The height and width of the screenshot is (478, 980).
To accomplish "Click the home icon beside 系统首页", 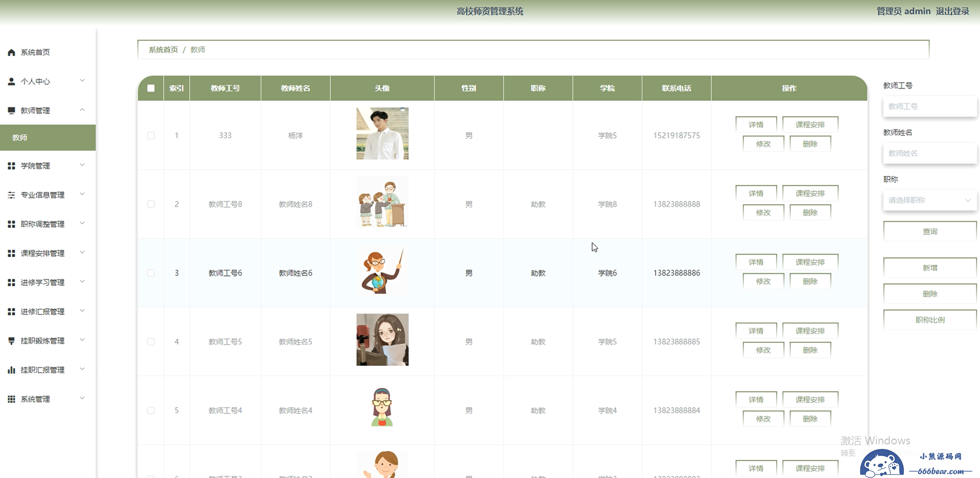I will point(12,52).
